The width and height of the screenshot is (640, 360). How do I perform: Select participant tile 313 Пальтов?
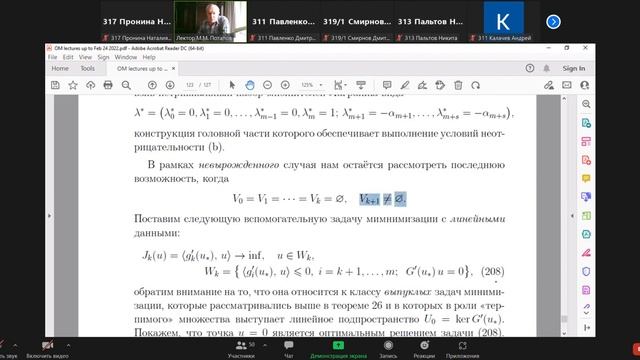[430, 21]
